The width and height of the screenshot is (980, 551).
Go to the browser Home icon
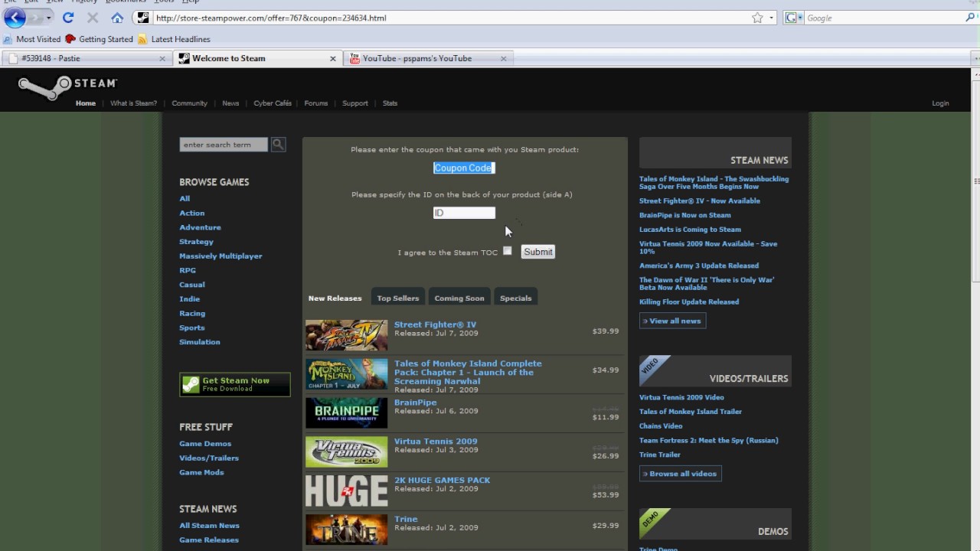tap(117, 18)
